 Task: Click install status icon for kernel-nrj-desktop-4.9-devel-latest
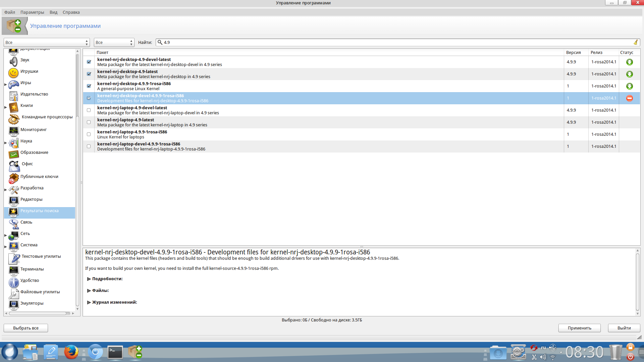(x=629, y=62)
